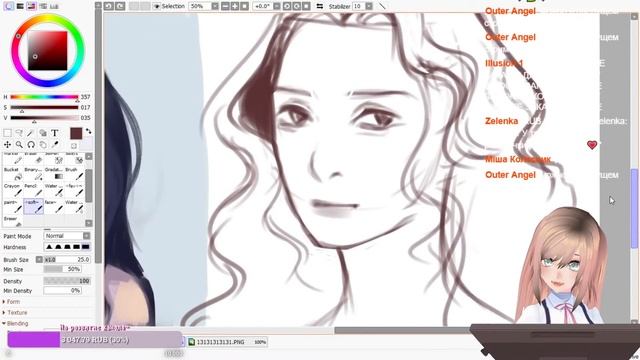Select the Hand pan tool
Viewport: 640px width, 360px height.
43,144
